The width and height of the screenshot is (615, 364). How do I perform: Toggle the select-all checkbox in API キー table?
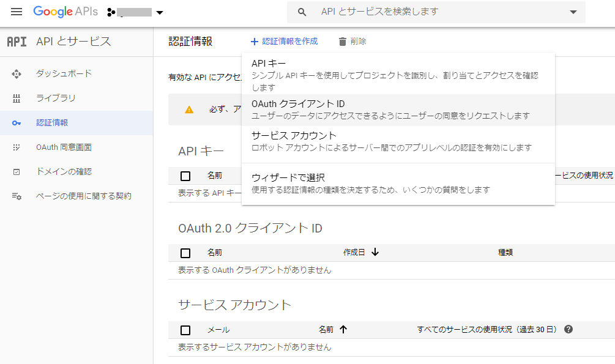pyautogui.click(x=185, y=176)
